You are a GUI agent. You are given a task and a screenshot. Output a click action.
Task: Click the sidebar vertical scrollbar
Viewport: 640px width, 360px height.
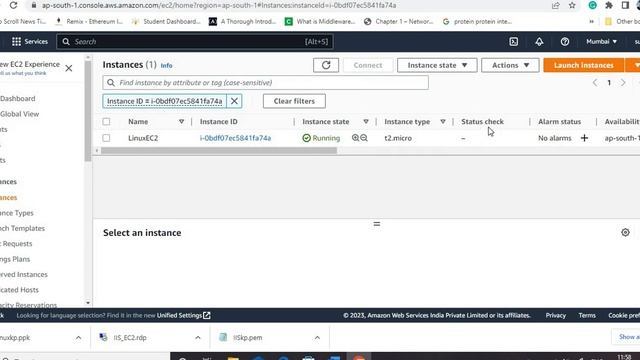88,110
